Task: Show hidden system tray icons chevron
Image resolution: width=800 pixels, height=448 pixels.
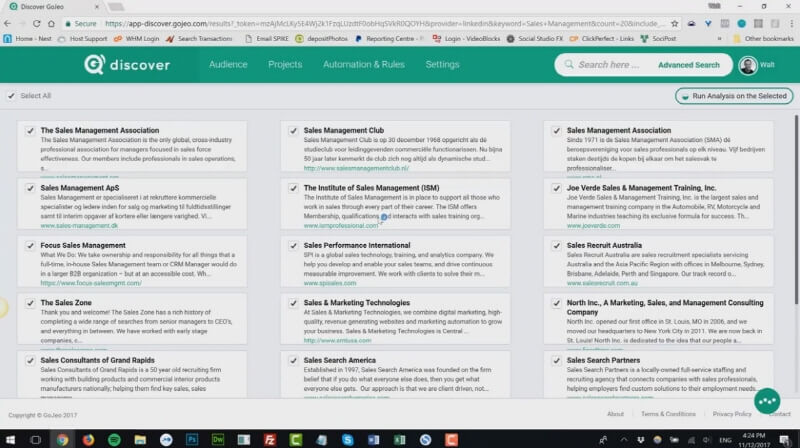Action: (623, 439)
